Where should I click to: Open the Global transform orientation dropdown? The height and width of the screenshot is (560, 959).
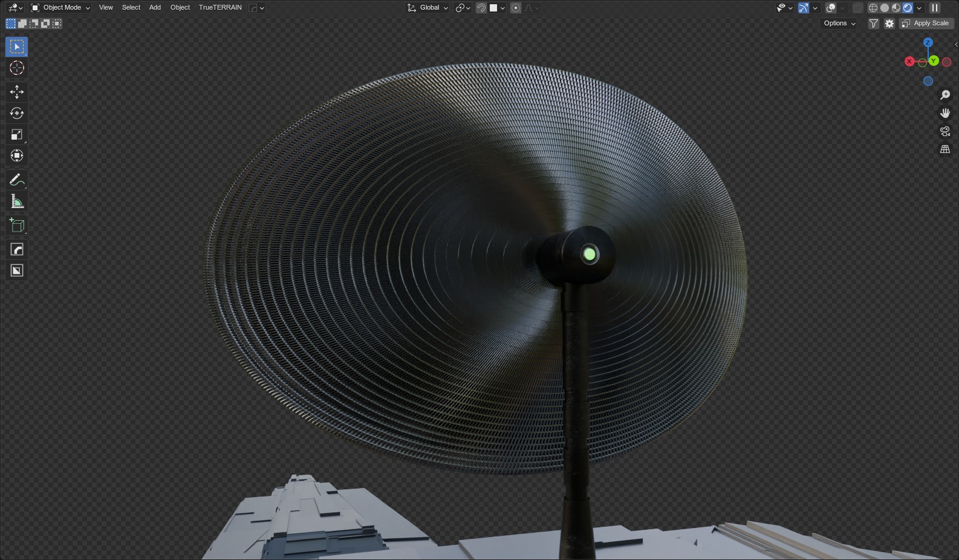pyautogui.click(x=428, y=8)
